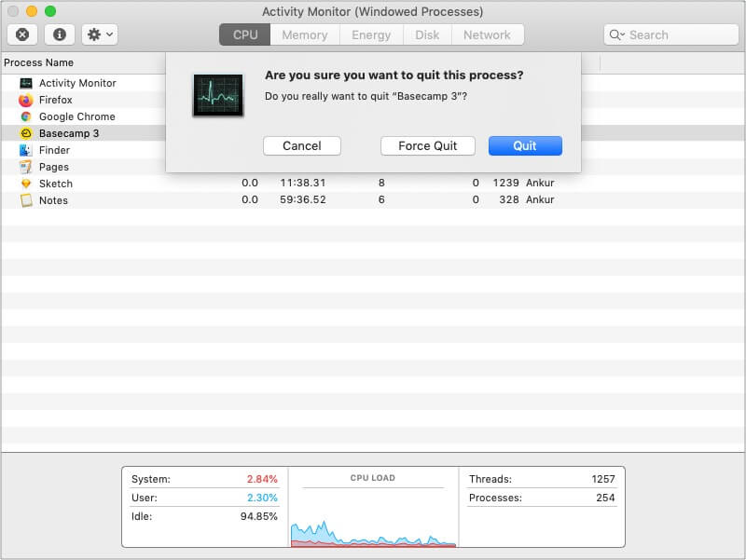Select the Pages app icon
This screenshot has height=560, width=746.
(25, 167)
